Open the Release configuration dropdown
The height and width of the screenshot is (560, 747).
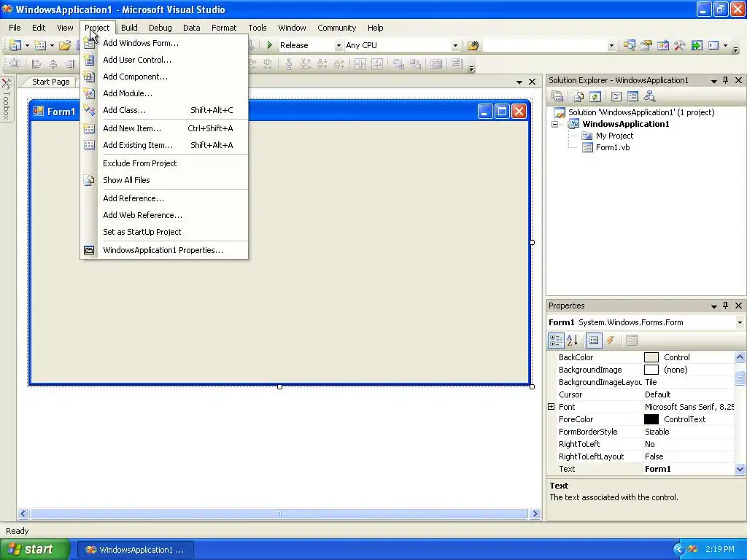pos(338,46)
